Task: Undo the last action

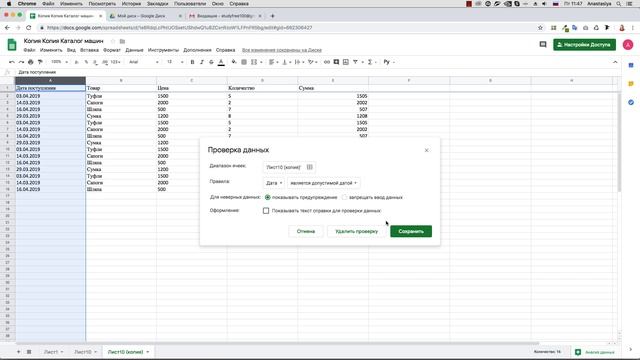Action: (x=11, y=62)
